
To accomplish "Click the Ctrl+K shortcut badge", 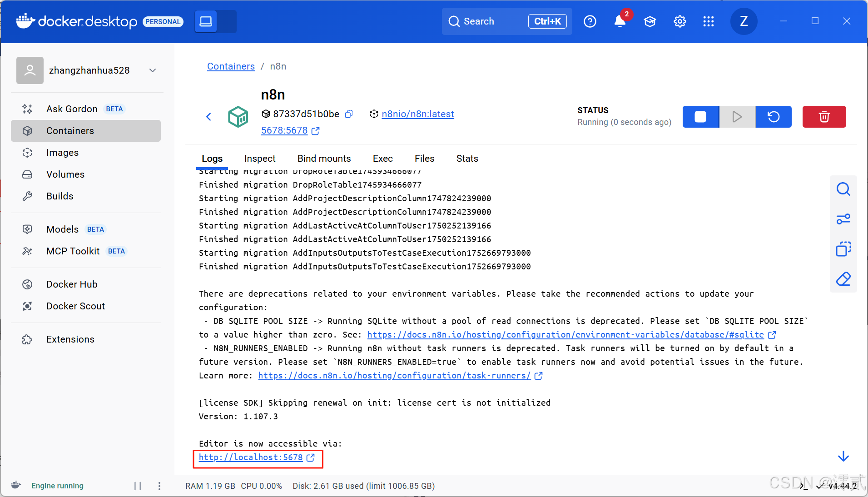I will tap(547, 21).
